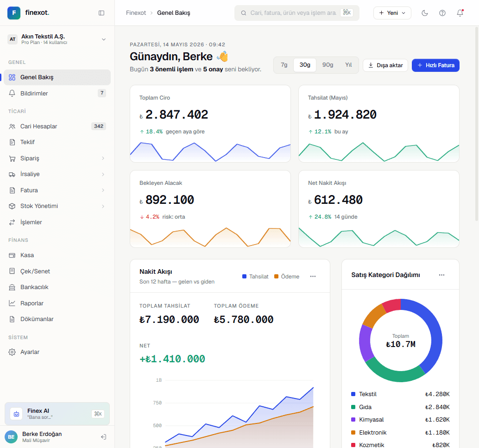Click the finexot logo icon
Image resolution: width=479 pixels, height=448 pixels.
pos(14,13)
